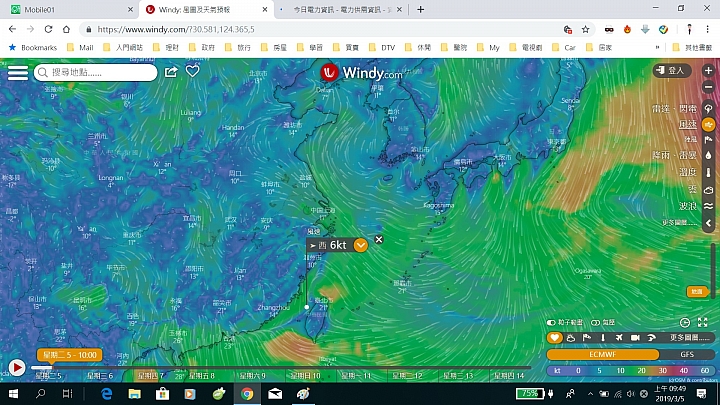Jump timeline to Wednesday 6
The image size is (720, 405).
pyautogui.click(x=100, y=376)
